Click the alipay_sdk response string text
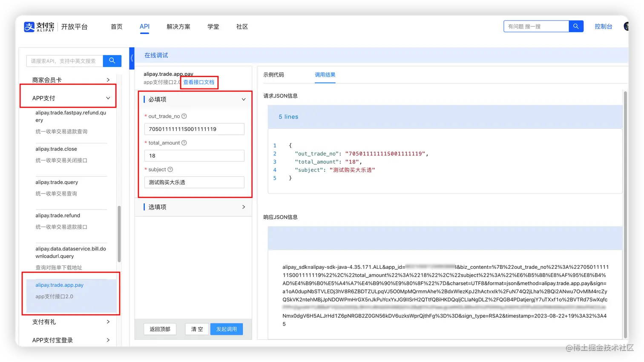644x362 pixels. coord(446,296)
